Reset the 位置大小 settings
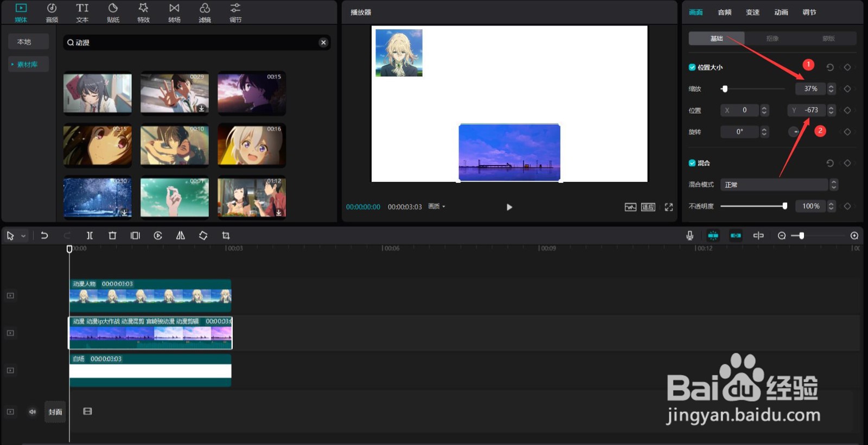This screenshot has height=445, width=868. click(x=829, y=67)
